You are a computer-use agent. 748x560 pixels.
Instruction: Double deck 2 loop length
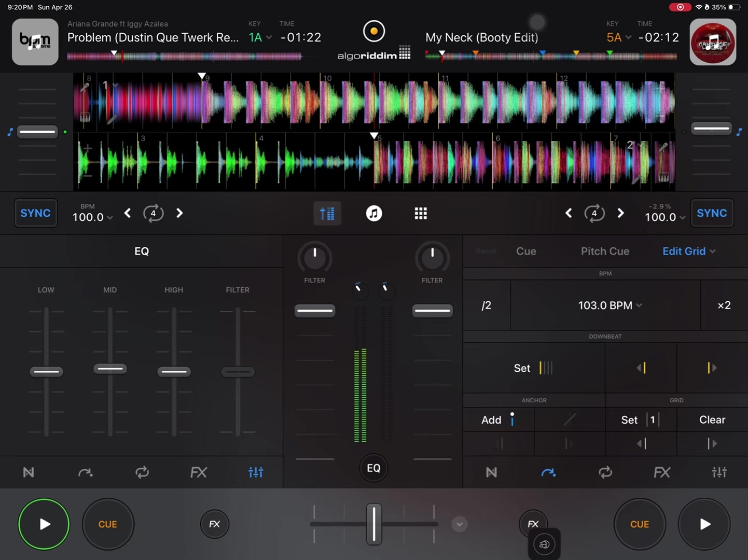click(620, 213)
